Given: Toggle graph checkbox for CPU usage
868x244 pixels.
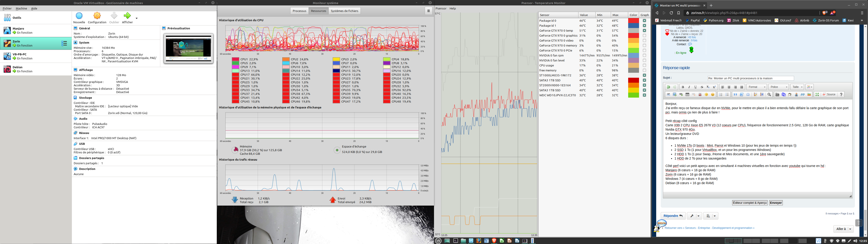Looking at the screenshot, I should [x=644, y=65].
